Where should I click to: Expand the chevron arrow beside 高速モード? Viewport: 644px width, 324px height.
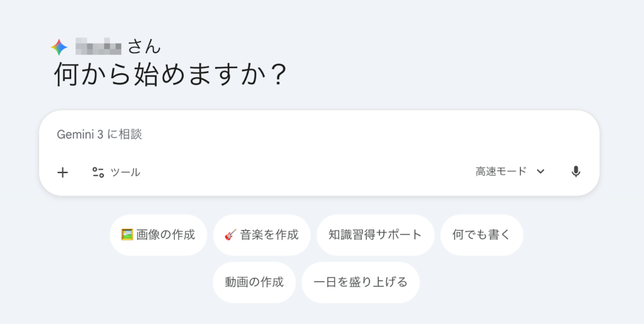(x=540, y=172)
